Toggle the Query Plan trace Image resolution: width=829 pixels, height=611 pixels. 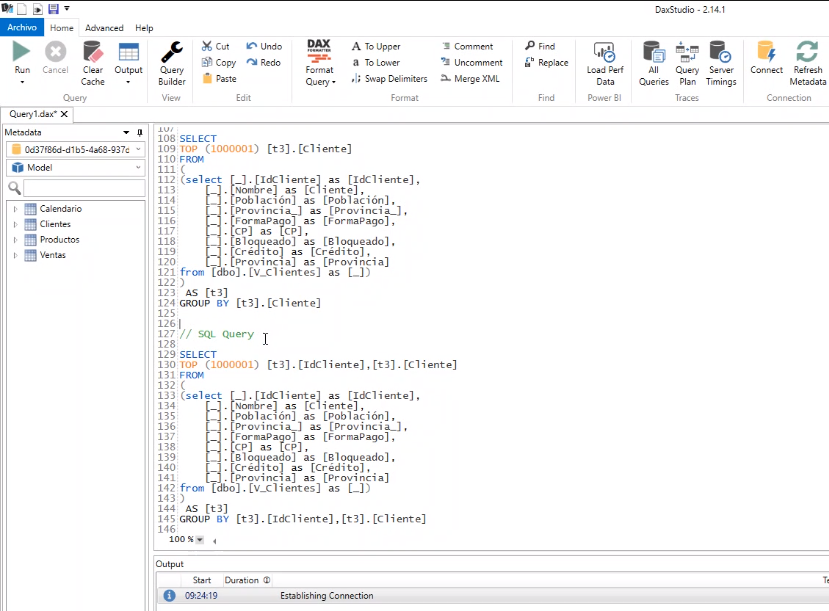click(687, 63)
